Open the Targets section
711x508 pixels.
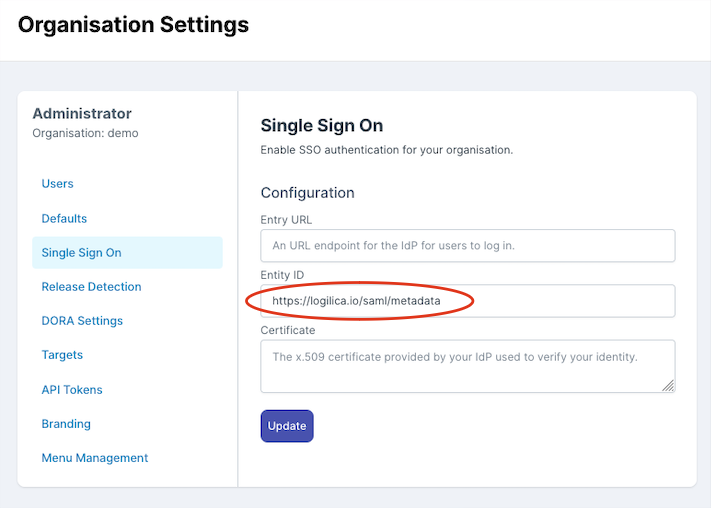click(62, 355)
